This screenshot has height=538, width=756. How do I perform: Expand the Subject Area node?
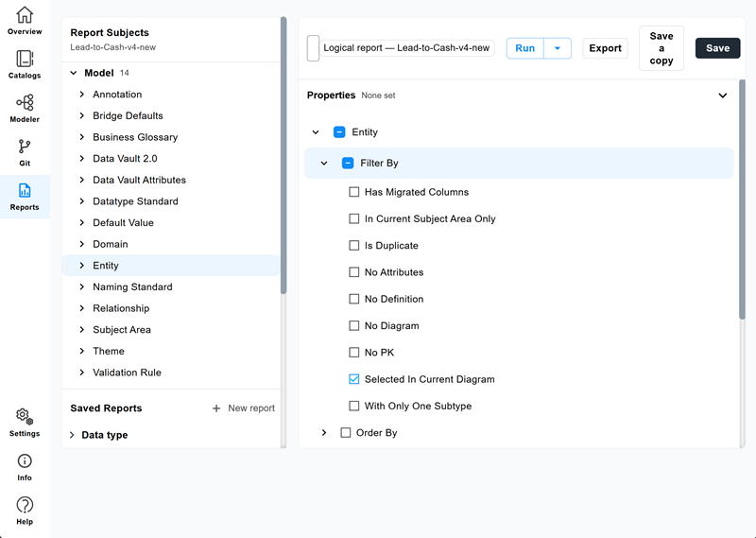tap(82, 330)
